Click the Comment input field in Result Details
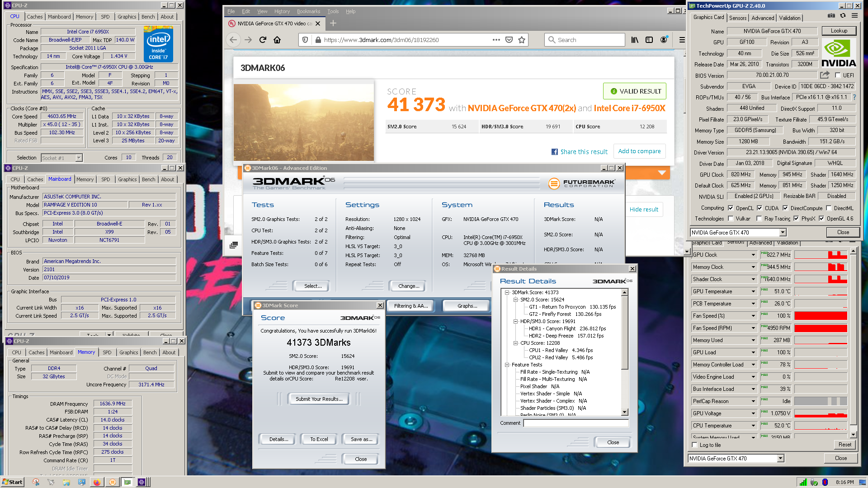868x488 pixels. pyautogui.click(x=576, y=423)
